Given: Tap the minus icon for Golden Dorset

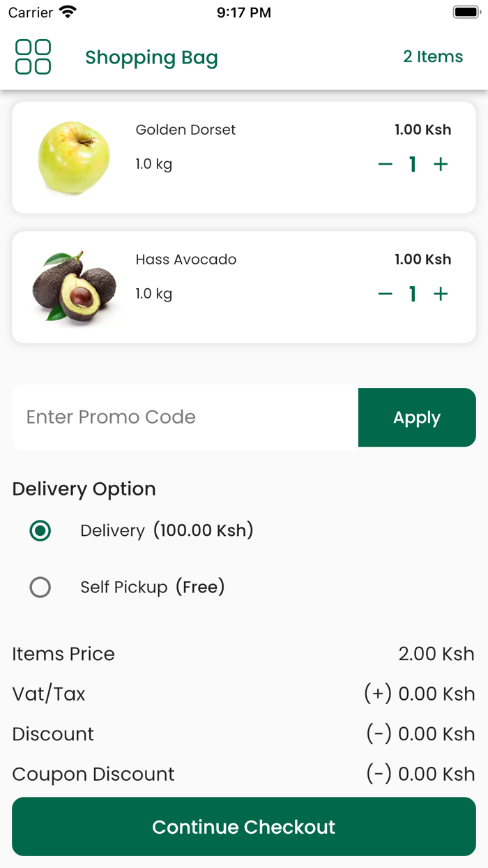Looking at the screenshot, I should (x=385, y=164).
